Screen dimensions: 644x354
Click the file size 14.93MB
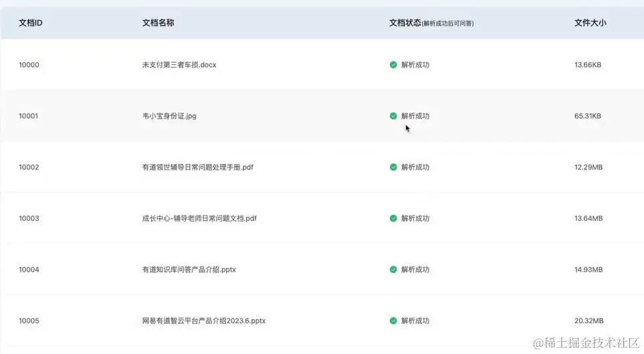click(588, 269)
